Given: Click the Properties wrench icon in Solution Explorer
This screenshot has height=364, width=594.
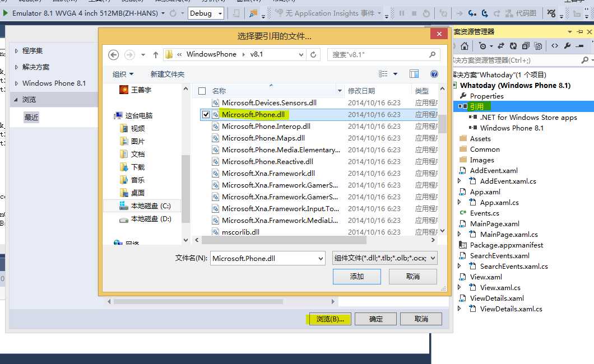Looking at the screenshot, I should pyautogui.click(x=567, y=46).
